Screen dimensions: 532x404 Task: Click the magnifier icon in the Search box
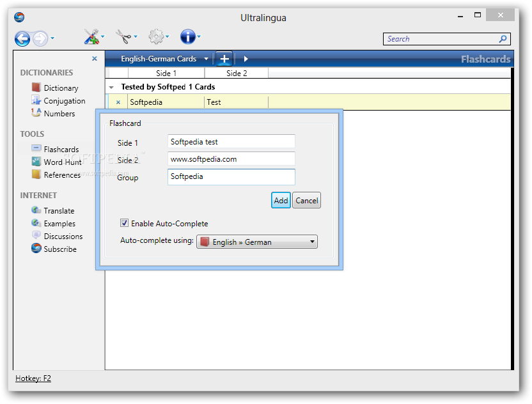click(503, 39)
